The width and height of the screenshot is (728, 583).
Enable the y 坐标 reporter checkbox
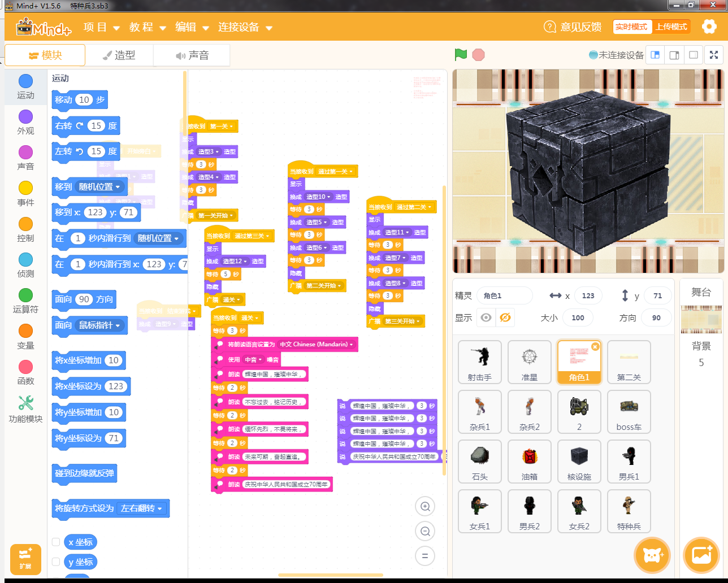[x=56, y=562]
